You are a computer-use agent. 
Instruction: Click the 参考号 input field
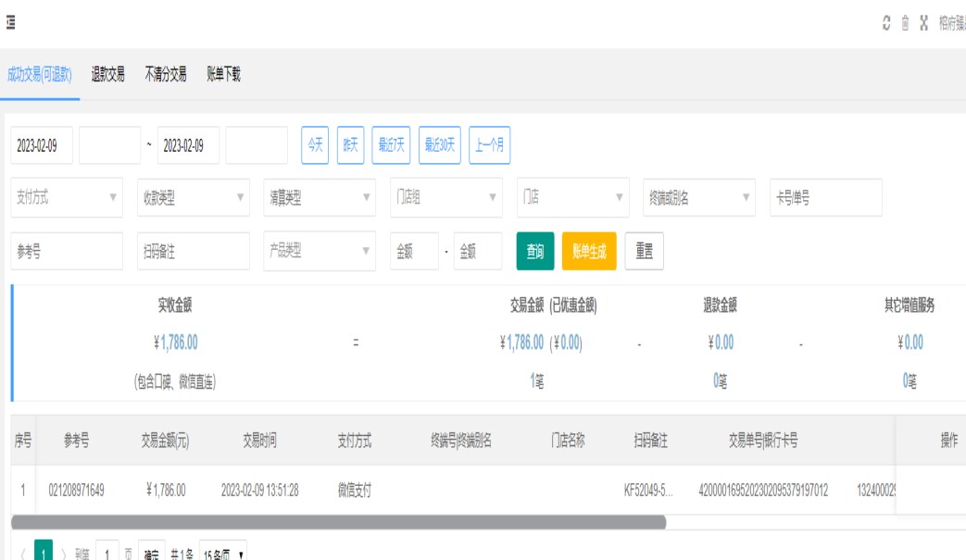tap(67, 251)
